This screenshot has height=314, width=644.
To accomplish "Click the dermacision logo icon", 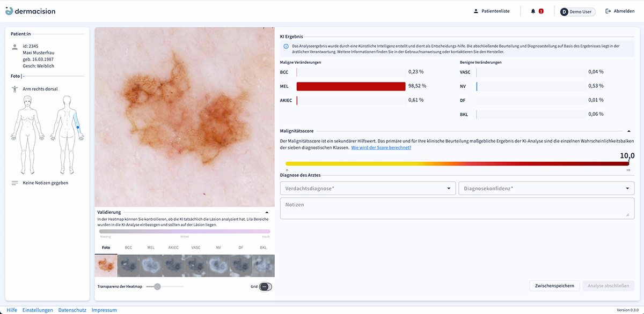I will (x=9, y=11).
